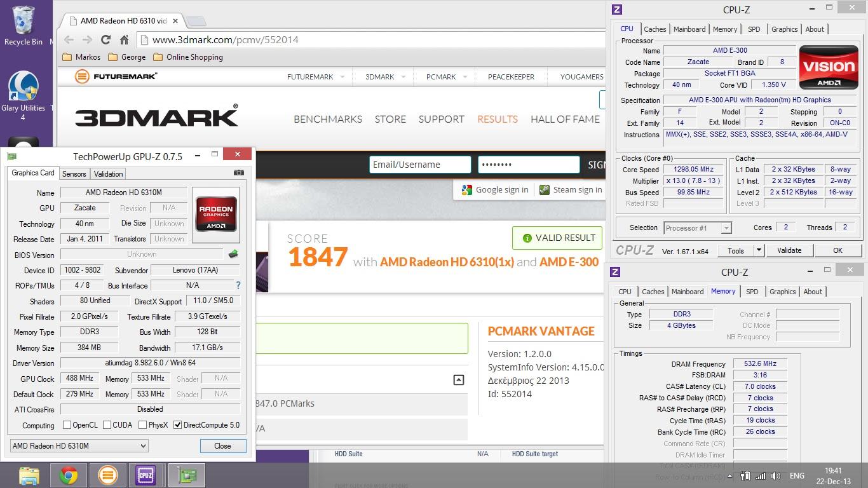The width and height of the screenshot is (868, 488).
Task: Open SPD tab in top CPU-Z window
Action: coord(754,29)
